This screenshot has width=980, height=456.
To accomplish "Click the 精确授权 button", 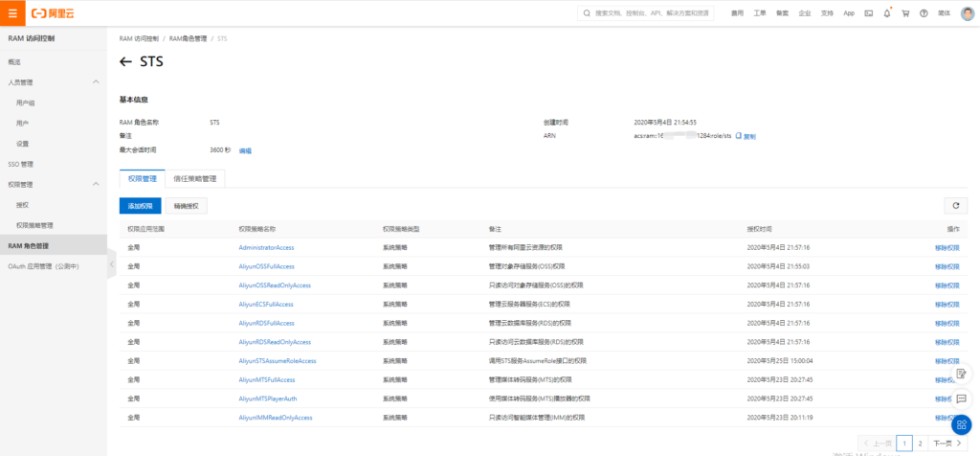I will (187, 206).
